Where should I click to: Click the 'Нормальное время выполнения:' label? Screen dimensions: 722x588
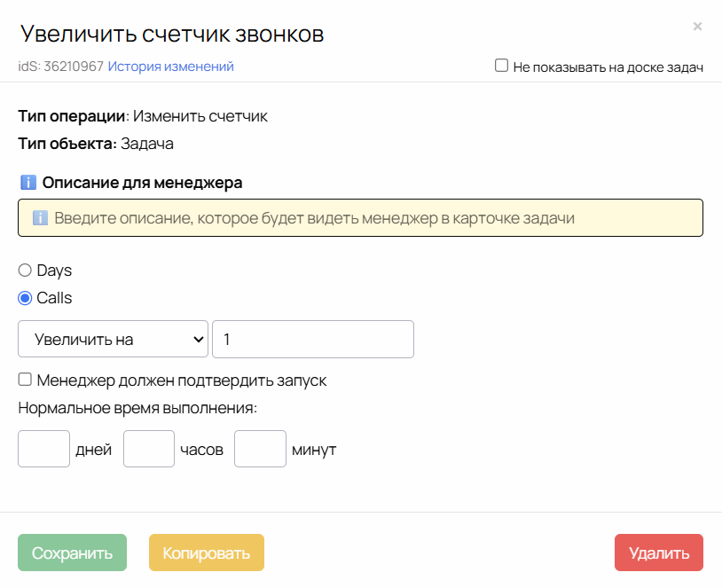[x=137, y=408]
